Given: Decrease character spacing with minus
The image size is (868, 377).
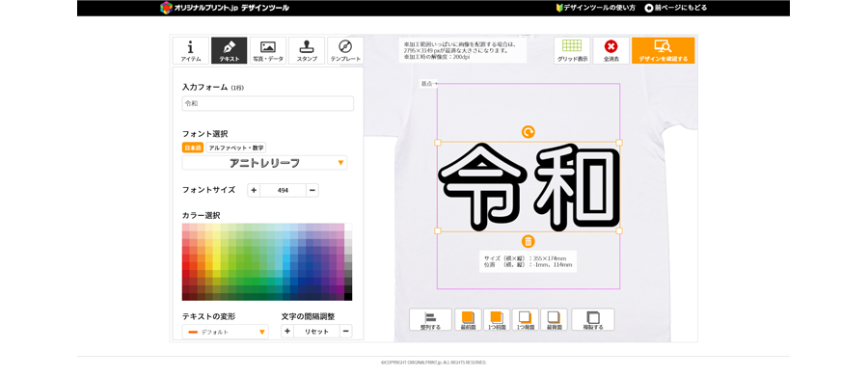Looking at the screenshot, I should pyautogui.click(x=346, y=332).
